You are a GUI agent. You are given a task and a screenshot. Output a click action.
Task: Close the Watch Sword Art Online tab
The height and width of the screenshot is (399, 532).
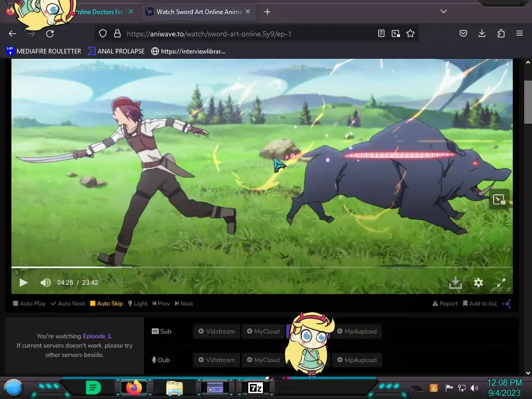click(248, 12)
